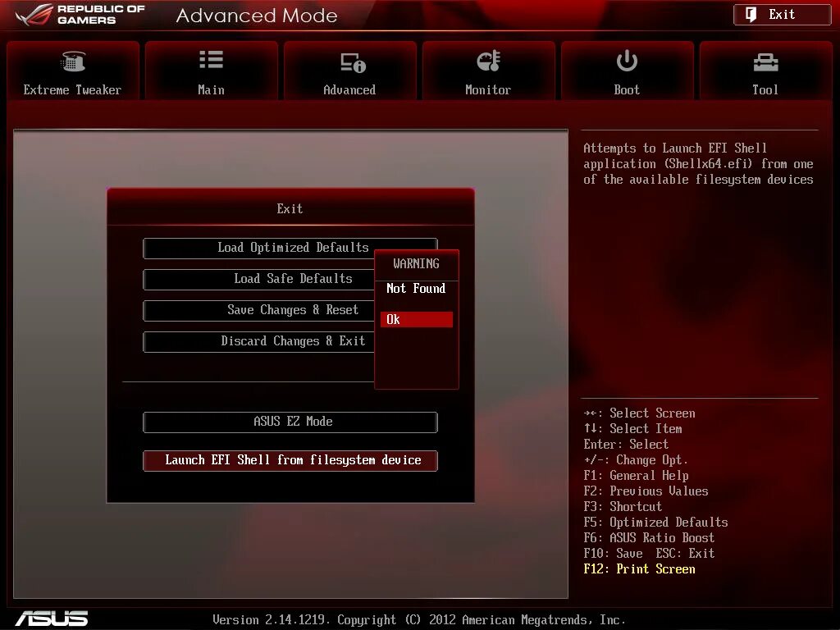Image resolution: width=840 pixels, height=630 pixels.
Task: Click the Extreme Tweaker chip icon
Action: click(x=73, y=62)
